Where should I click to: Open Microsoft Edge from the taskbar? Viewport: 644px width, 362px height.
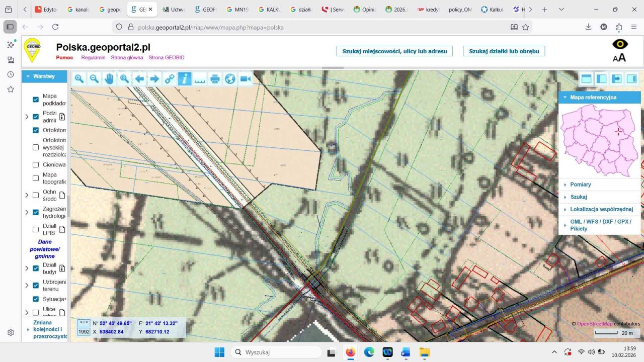pos(369,352)
